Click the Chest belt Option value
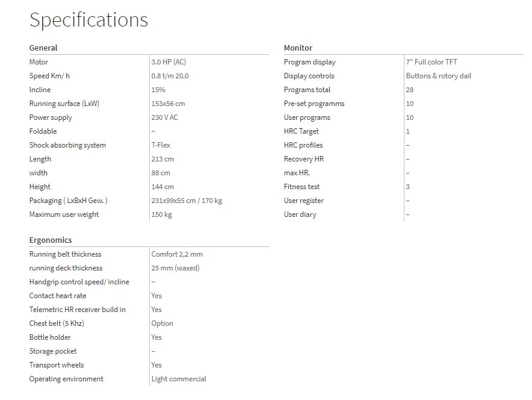The height and width of the screenshot is (400, 532). tap(162, 323)
